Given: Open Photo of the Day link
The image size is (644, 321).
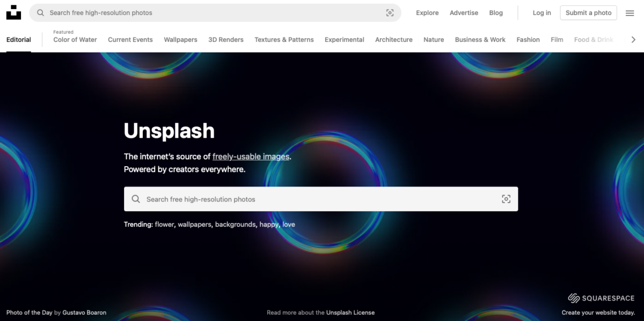Looking at the screenshot, I should click(x=30, y=312).
